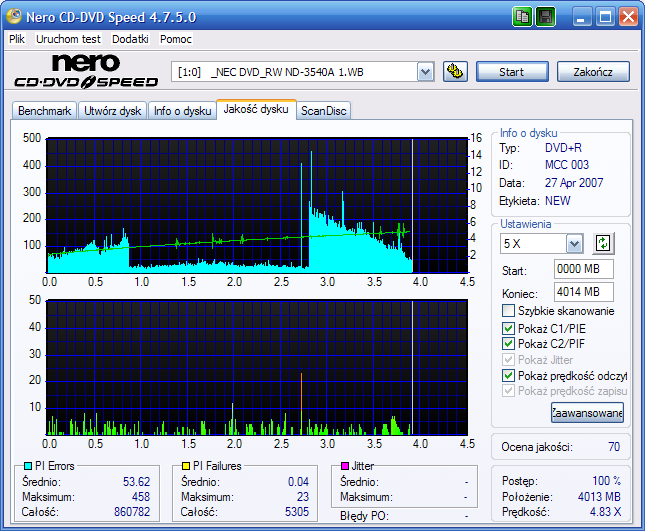Toggle the greyed-out Pokaż prędkość zapisu checkbox
The image size is (645, 531).
click(x=508, y=391)
